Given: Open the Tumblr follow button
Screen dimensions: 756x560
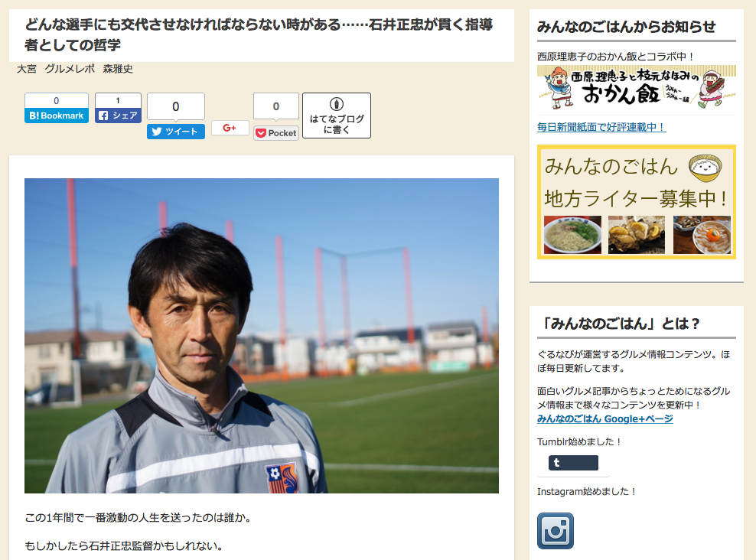Looking at the screenshot, I should pos(573,463).
